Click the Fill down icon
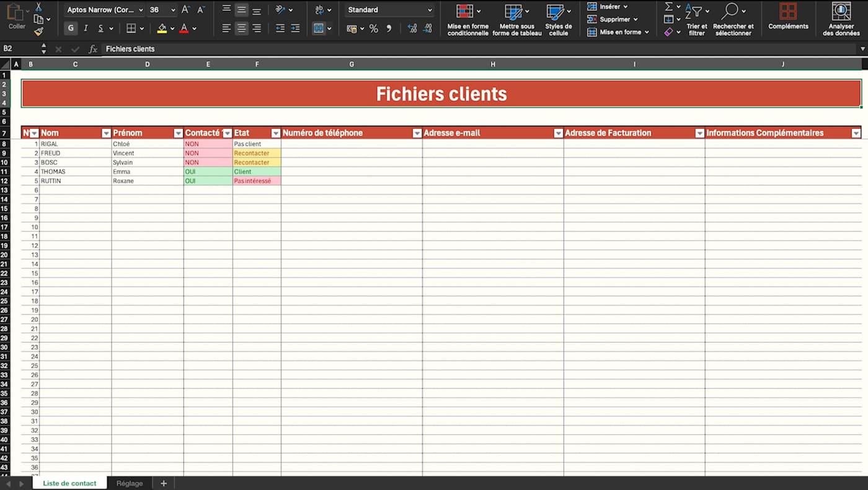 tap(668, 19)
